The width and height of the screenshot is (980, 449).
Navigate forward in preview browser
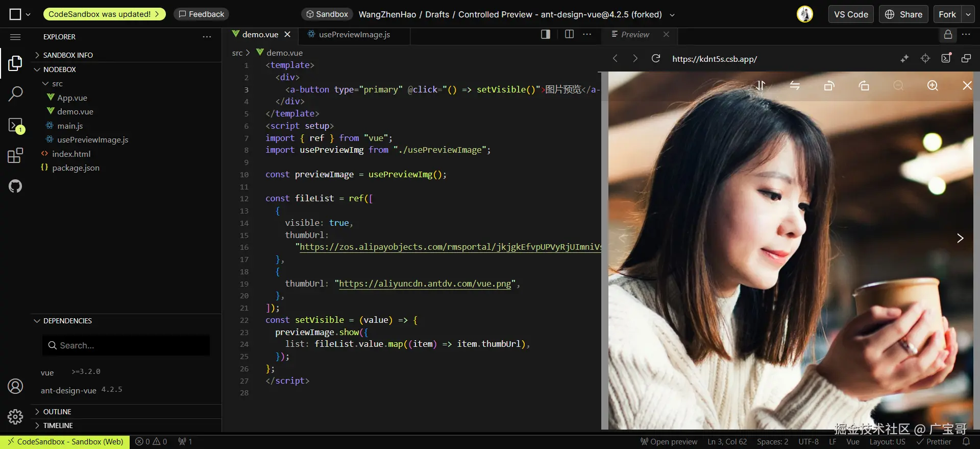pos(635,59)
